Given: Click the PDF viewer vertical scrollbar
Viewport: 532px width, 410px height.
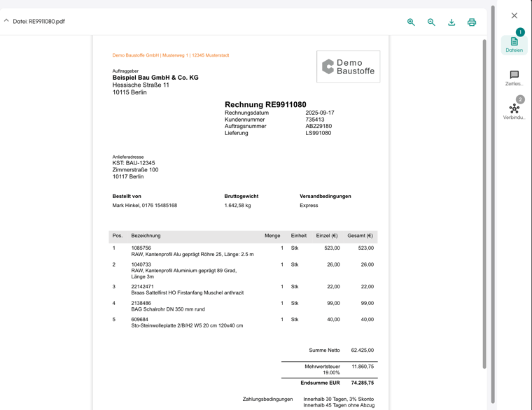Looking at the screenshot, I should coord(484,203).
